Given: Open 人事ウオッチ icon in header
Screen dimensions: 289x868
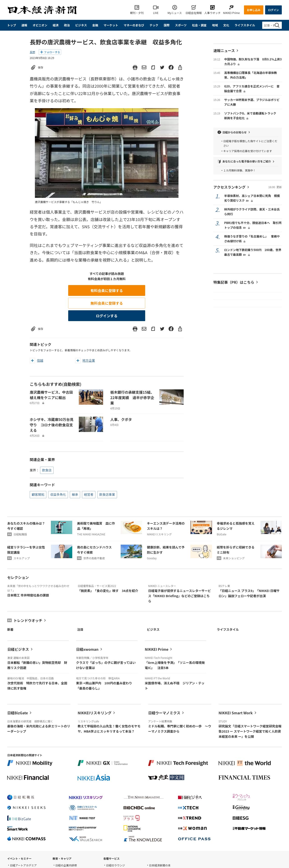Looking at the screenshot, I should tap(212, 7).
